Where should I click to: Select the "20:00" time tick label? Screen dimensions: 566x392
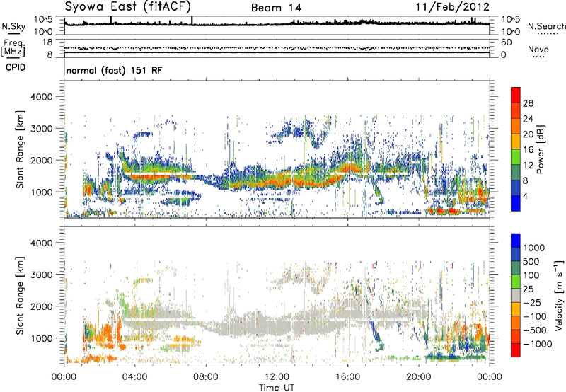click(x=418, y=377)
